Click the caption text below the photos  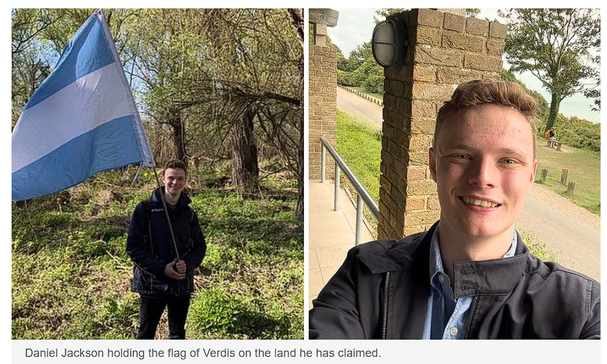[x=203, y=353]
